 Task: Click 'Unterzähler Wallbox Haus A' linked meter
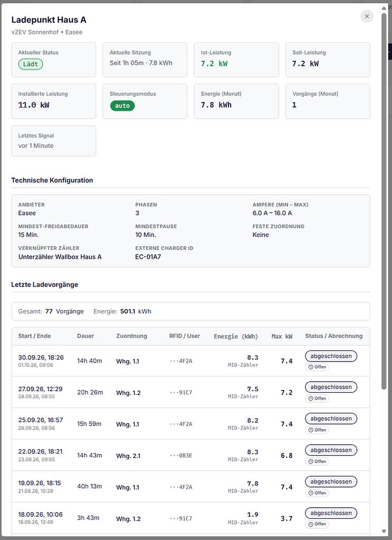point(60,257)
